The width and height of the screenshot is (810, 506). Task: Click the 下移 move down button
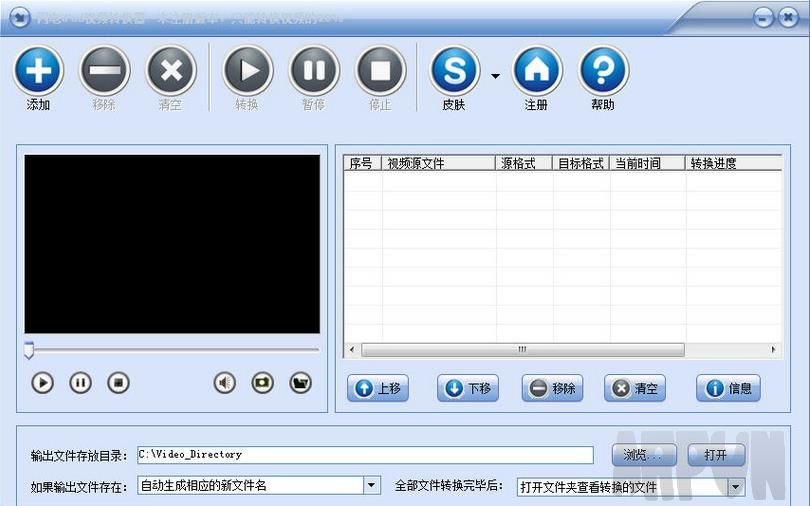pyautogui.click(x=468, y=388)
